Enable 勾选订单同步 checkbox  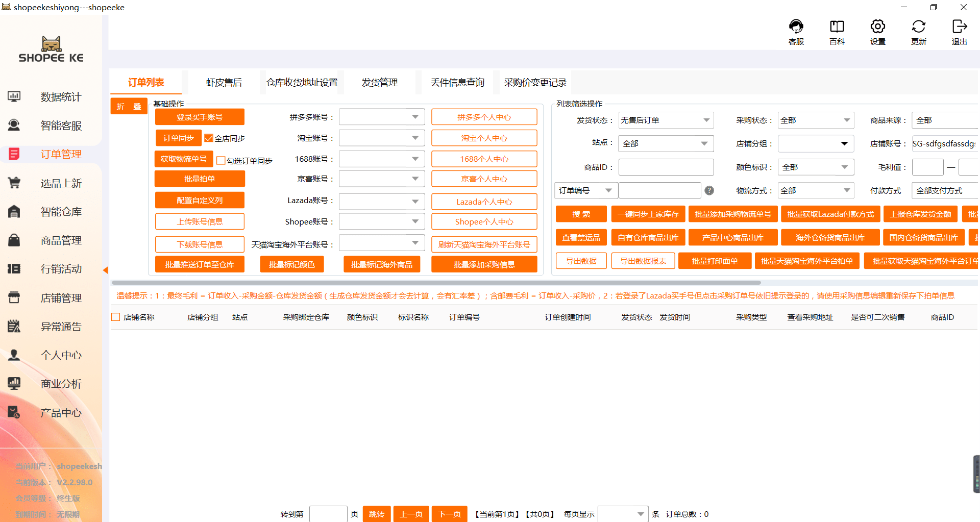pos(221,160)
